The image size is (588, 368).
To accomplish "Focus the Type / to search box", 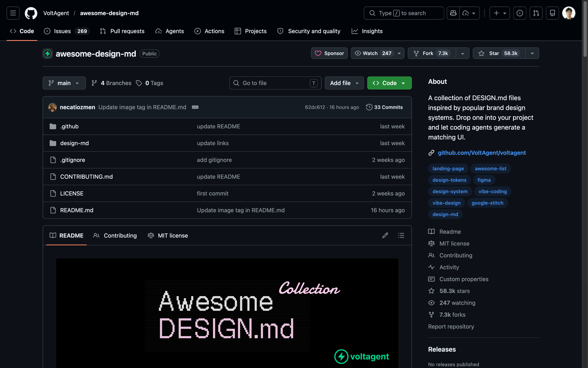I will [404, 13].
